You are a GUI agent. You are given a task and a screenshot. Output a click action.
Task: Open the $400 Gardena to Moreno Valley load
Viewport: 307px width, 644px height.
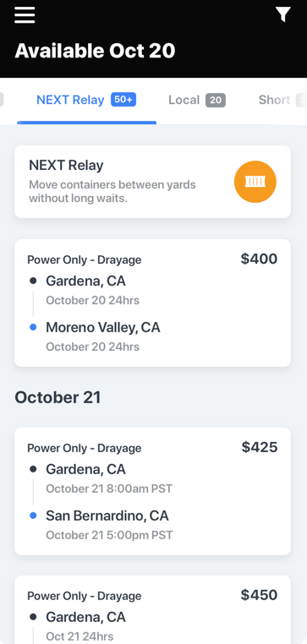(152, 303)
